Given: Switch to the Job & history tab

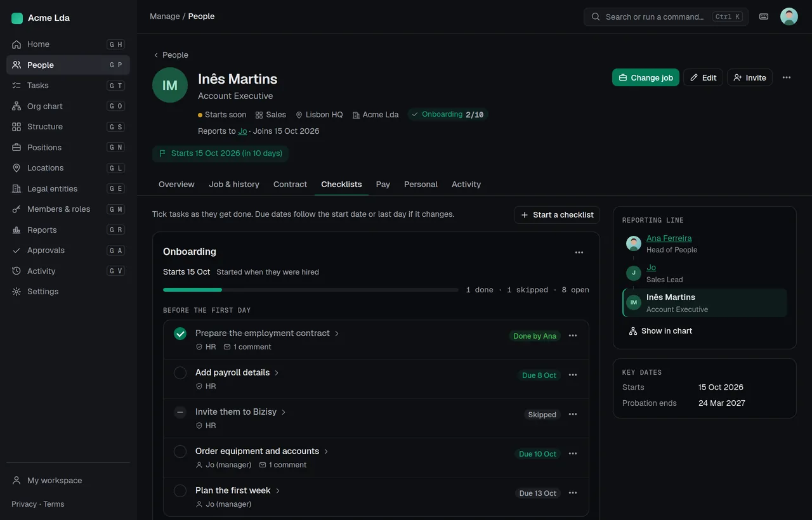Looking at the screenshot, I should [234, 185].
